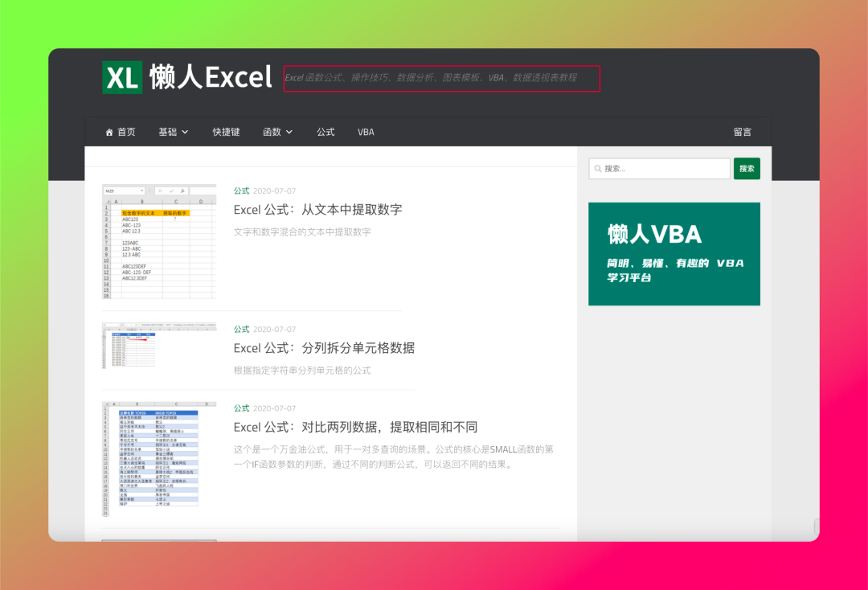Open the 懒人VBA banner

(x=674, y=254)
